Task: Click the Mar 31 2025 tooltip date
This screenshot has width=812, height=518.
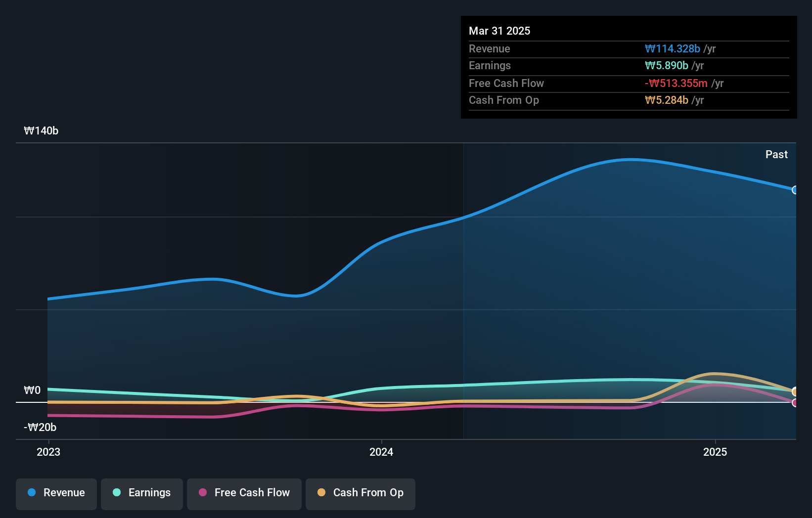Action: (499, 31)
